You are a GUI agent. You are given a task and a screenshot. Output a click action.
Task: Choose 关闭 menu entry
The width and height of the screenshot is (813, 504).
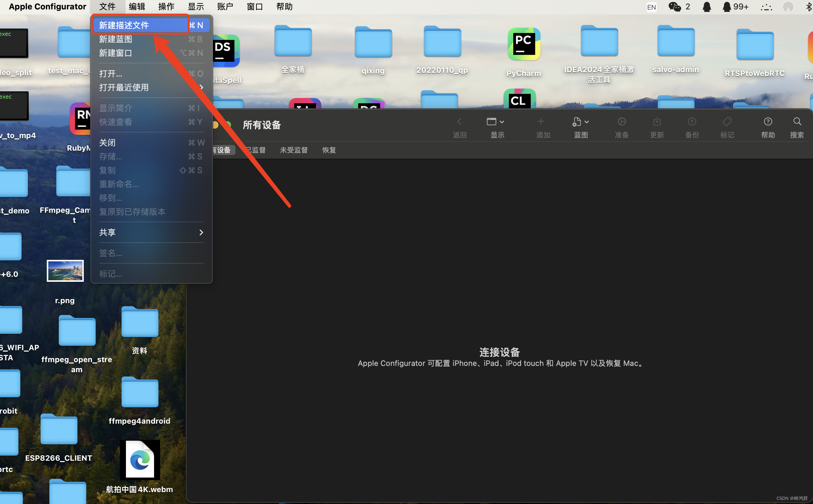coord(151,143)
